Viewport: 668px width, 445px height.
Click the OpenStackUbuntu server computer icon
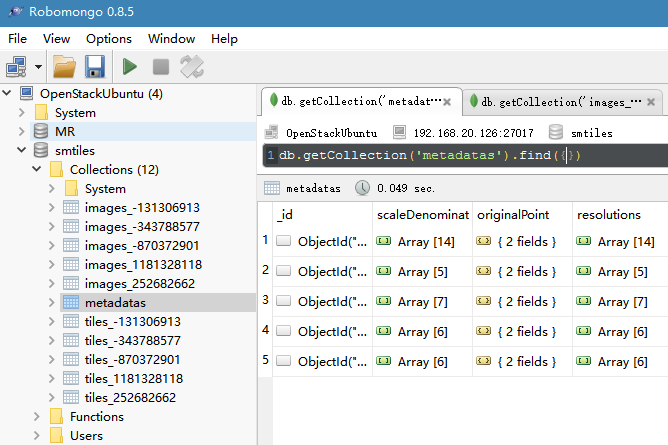point(26,93)
